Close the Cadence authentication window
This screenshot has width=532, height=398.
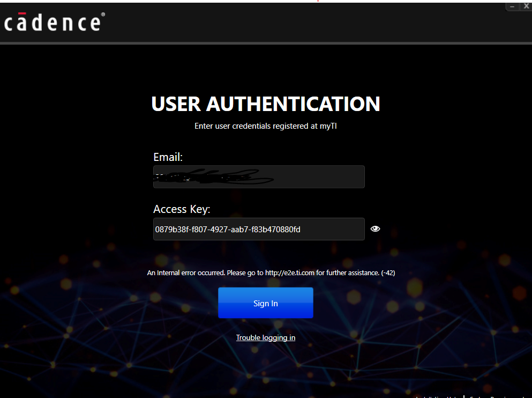pos(526,6)
